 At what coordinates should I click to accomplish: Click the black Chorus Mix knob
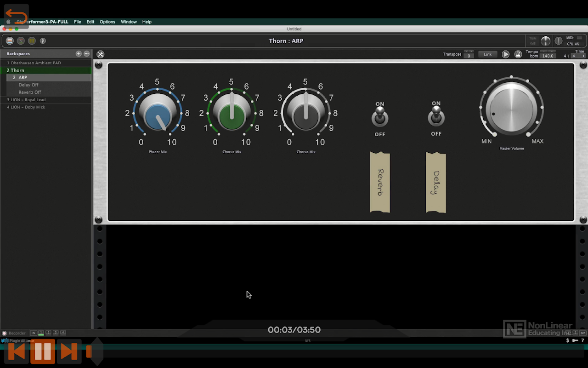(x=305, y=113)
